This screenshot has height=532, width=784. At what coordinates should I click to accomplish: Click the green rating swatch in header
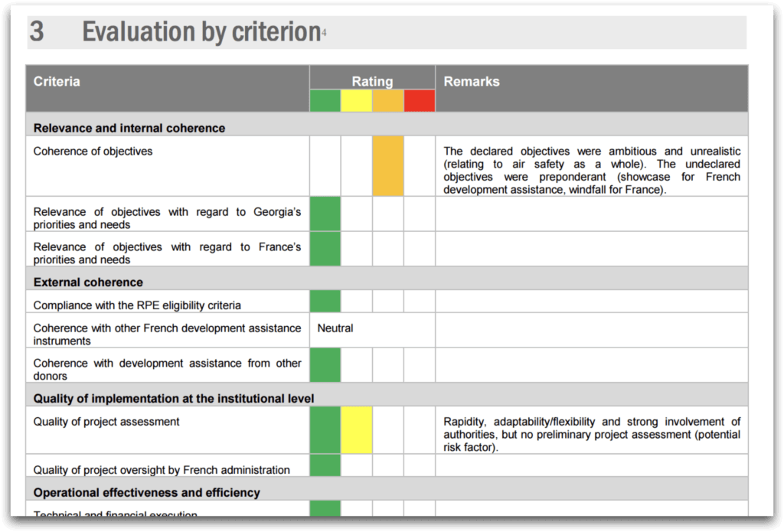pos(325,100)
